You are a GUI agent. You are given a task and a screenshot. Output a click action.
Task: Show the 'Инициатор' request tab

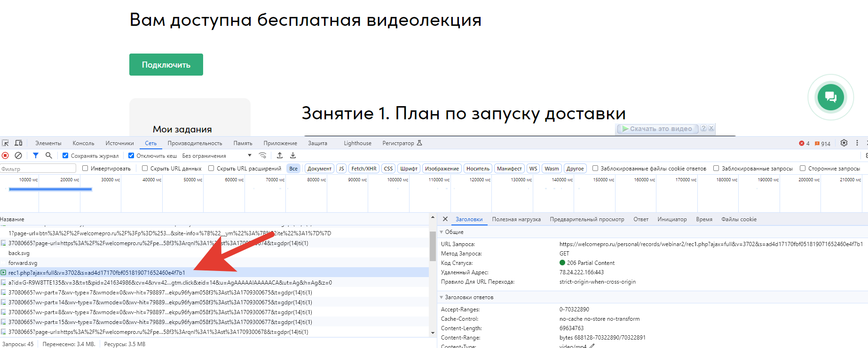click(x=672, y=219)
